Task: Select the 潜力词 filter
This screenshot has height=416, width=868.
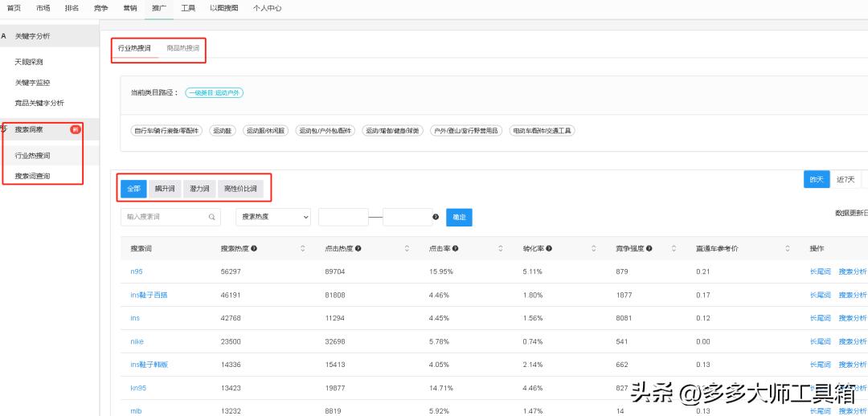Action: point(199,189)
